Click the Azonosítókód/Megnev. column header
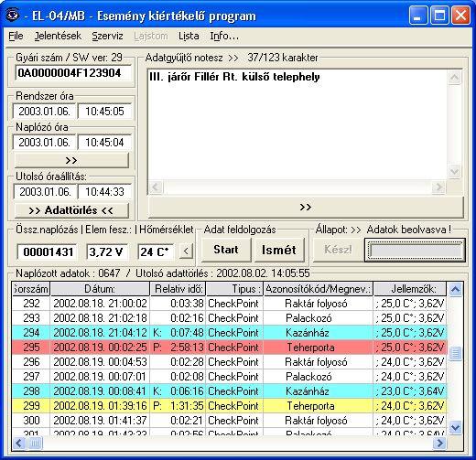 click(319, 289)
